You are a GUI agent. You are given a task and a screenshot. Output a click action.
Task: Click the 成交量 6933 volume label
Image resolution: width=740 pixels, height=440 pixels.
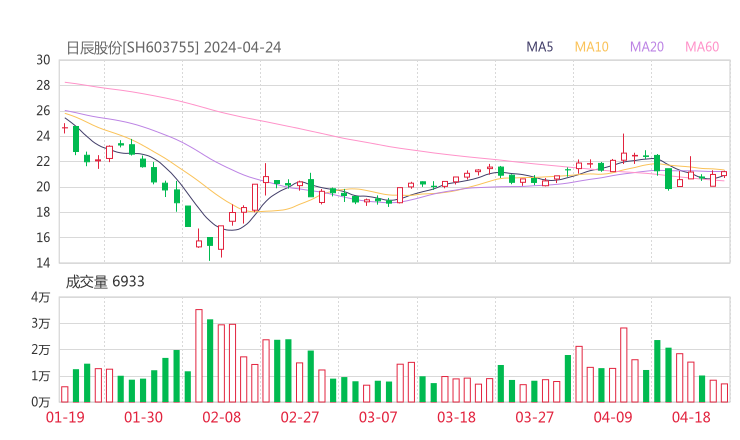(x=105, y=282)
